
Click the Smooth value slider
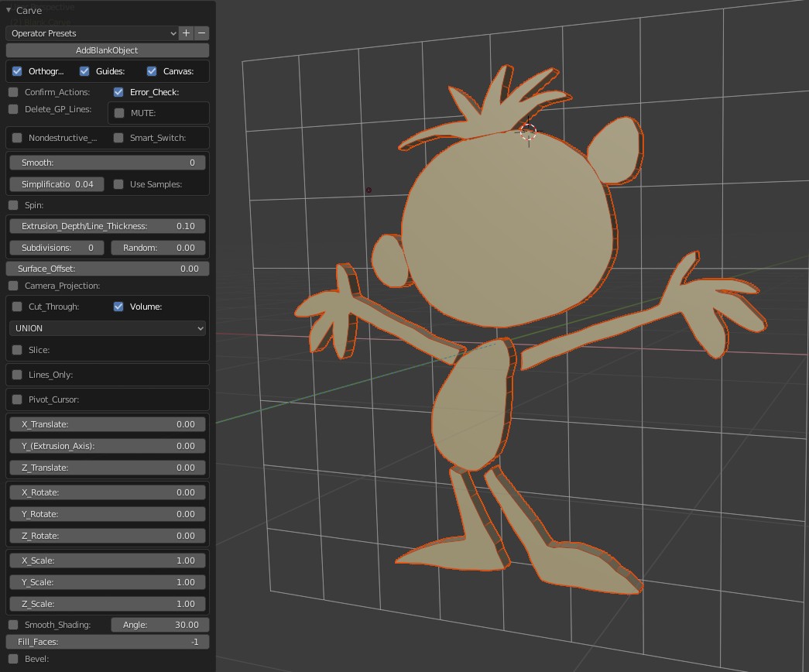click(x=108, y=163)
